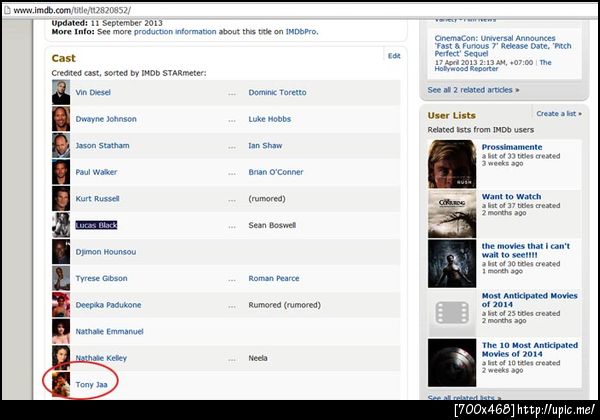Open the movies that i can't wait list
The image size is (600, 420).
coord(526,251)
